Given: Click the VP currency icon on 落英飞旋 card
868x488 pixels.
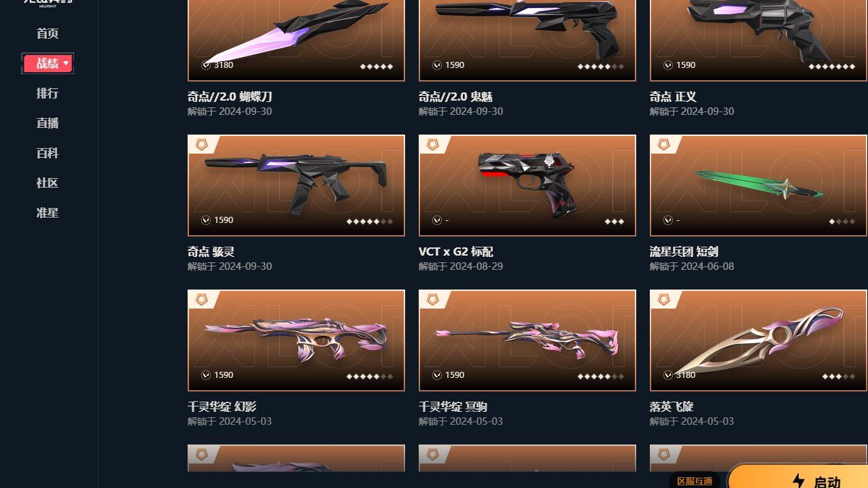Looking at the screenshot, I should (x=668, y=375).
